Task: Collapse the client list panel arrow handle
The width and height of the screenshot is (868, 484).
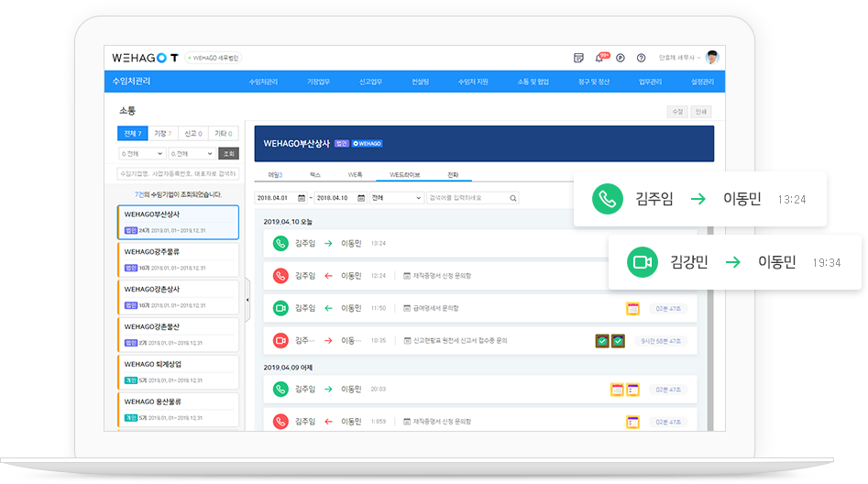Action: (247, 300)
